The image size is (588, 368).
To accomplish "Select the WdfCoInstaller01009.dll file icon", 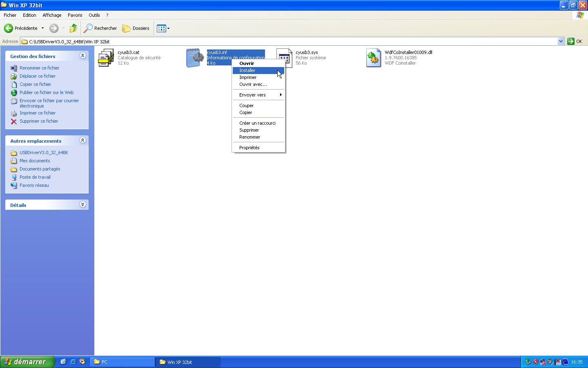I will point(373,58).
